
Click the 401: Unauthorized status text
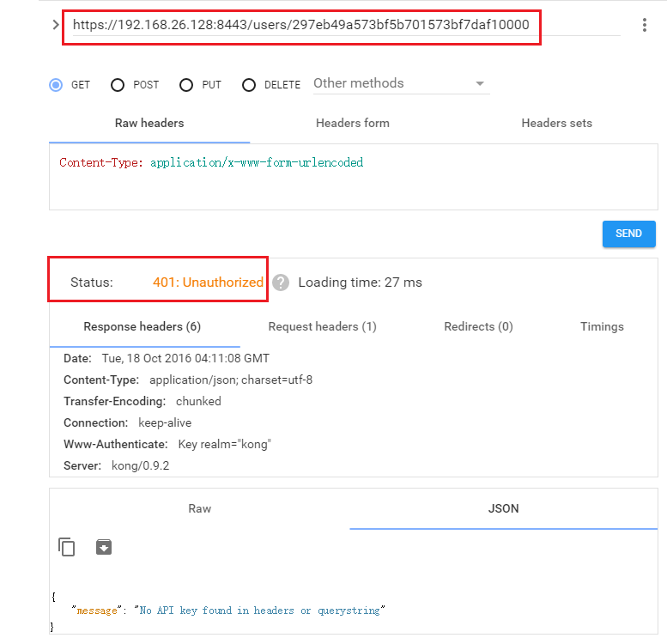coord(208,283)
